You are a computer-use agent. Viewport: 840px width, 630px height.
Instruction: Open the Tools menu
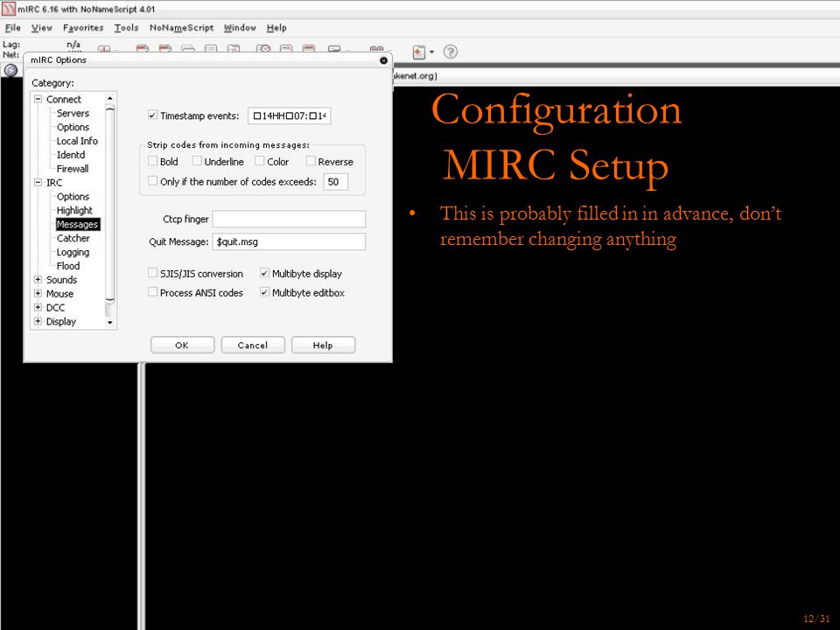tap(126, 28)
